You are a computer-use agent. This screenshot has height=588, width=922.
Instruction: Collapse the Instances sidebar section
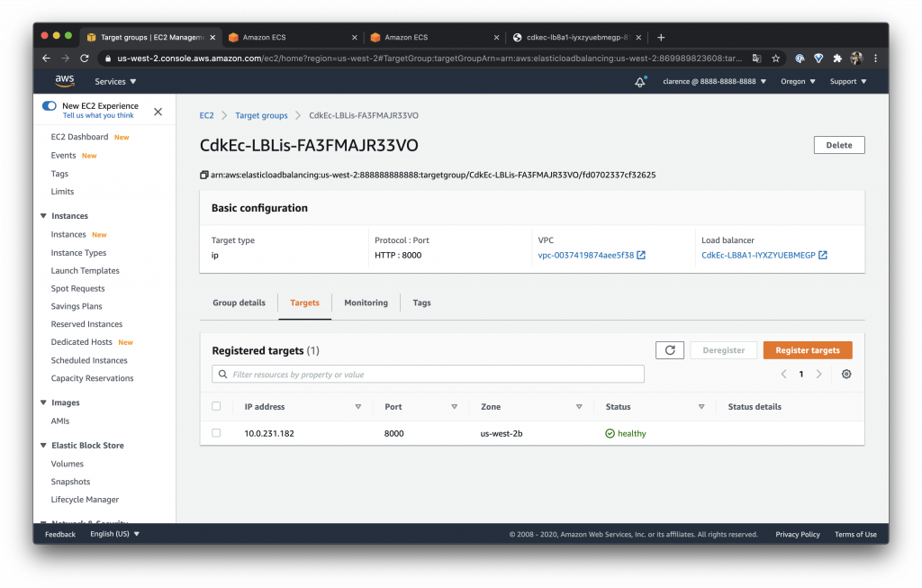[43, 216]
